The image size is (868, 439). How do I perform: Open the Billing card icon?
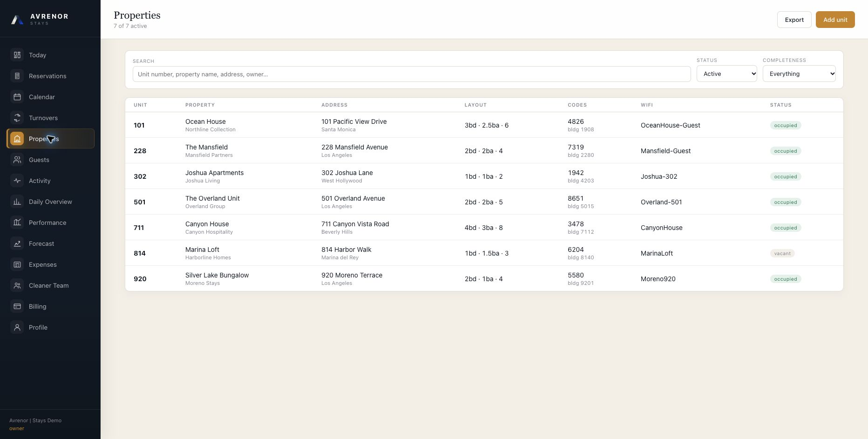[x=17, y=306]
